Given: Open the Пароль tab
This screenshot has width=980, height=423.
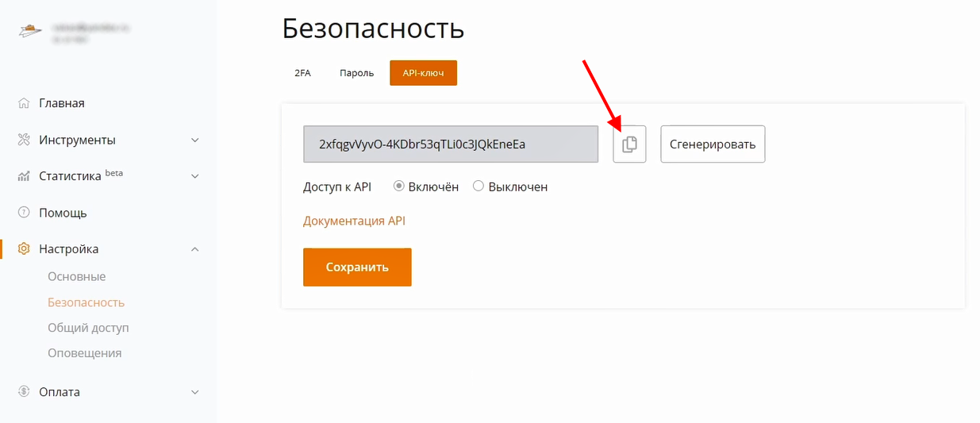Looking at the screenshot, I should [356, 73].
